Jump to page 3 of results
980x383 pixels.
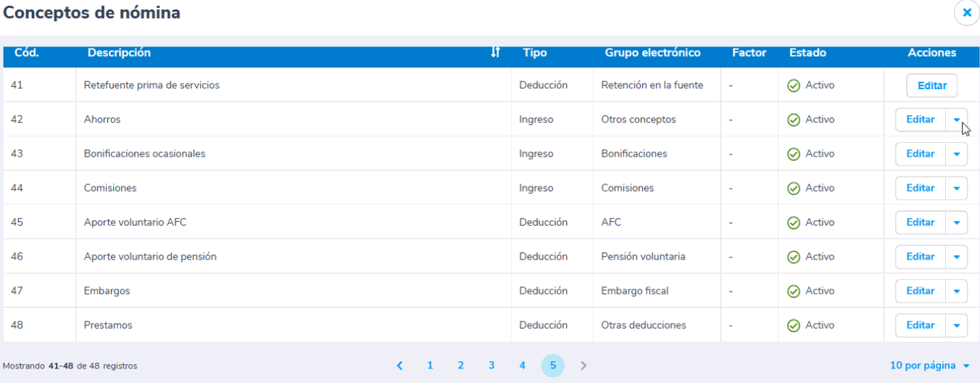491,366
